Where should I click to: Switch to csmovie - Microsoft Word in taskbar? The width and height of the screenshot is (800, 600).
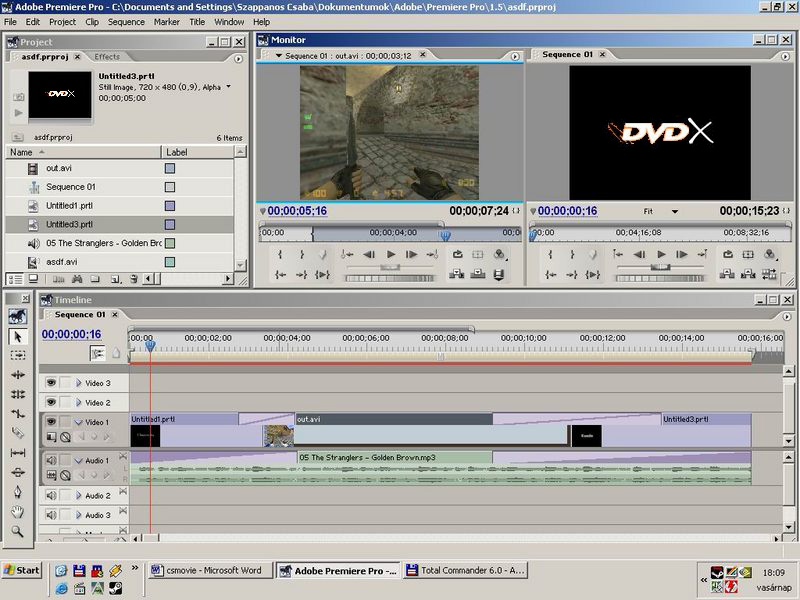[209, 570]
